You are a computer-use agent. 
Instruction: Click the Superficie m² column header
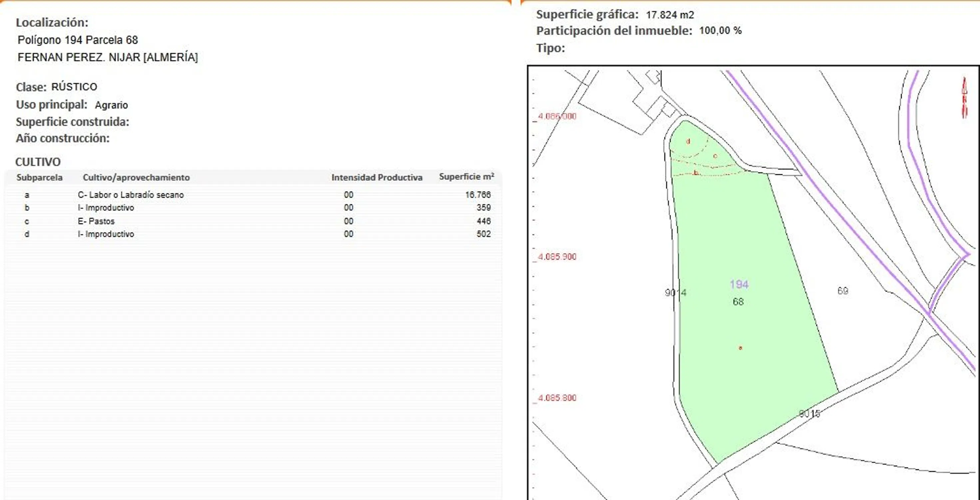[x=467, y=177]
